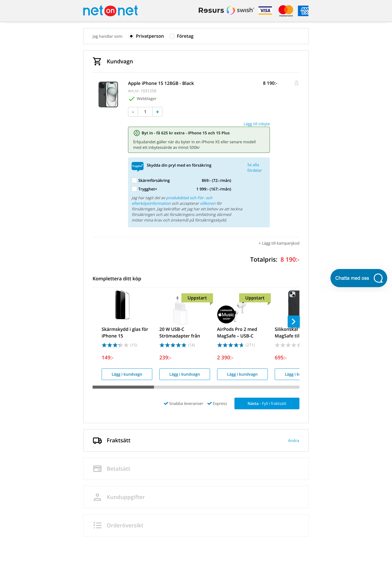Increase iPhone quantity with the plus stepper
The image size is (392, 564).
157,112
